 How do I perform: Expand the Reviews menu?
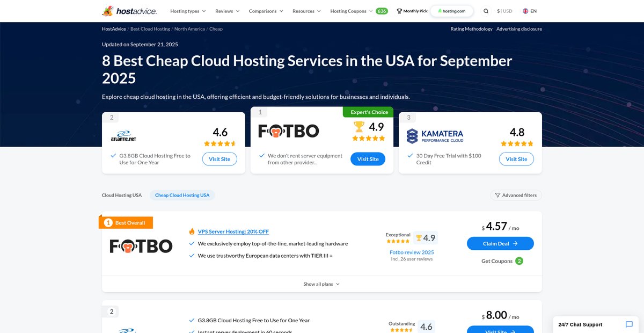click(x=228, y=11)
